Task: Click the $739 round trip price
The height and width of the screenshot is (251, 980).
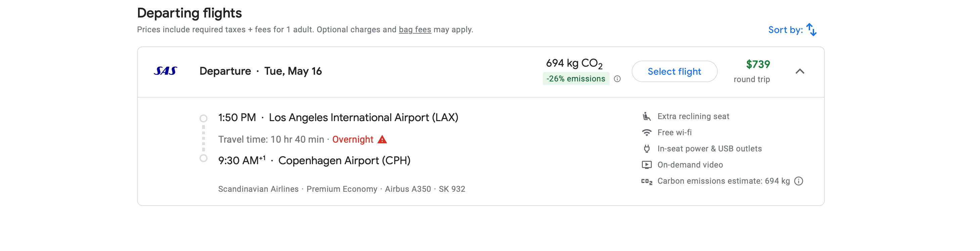Action: click(757, 64)
